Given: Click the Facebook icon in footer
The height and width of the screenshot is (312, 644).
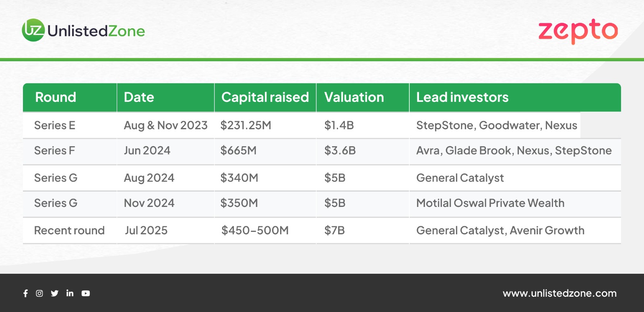Looking at the screenshot, I should pos(25,293).
